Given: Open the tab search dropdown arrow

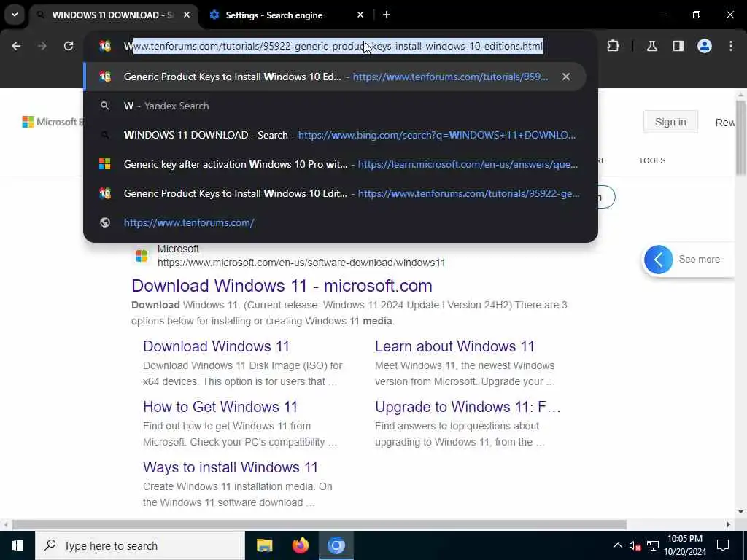Looking at the screenshot, I should [15, 15].
